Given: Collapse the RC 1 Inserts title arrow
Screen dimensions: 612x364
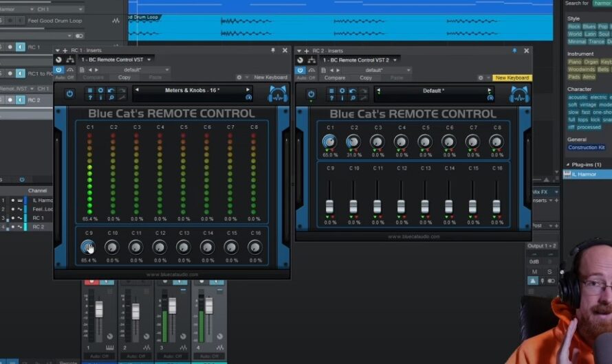Looking at the screenshot, I should [57, 51].
